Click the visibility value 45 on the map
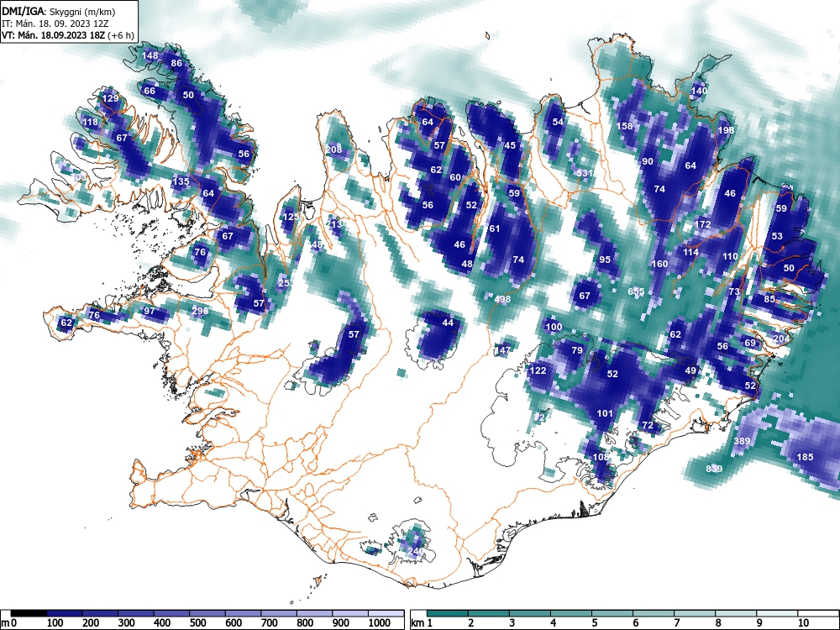Viewport: 840px width, 630px height. [x=510, y=145]
